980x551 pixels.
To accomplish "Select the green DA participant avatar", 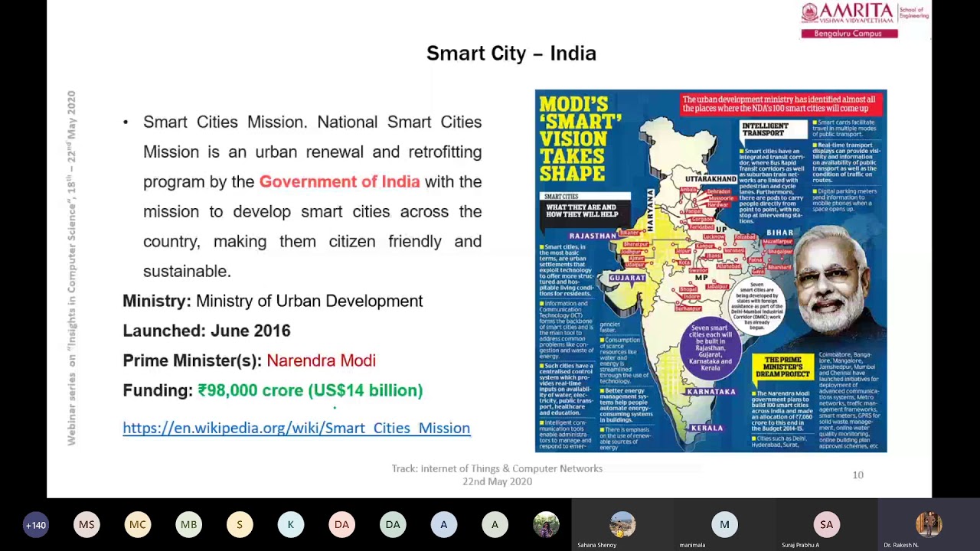I will pyautogui.click(x=393, y=525).
